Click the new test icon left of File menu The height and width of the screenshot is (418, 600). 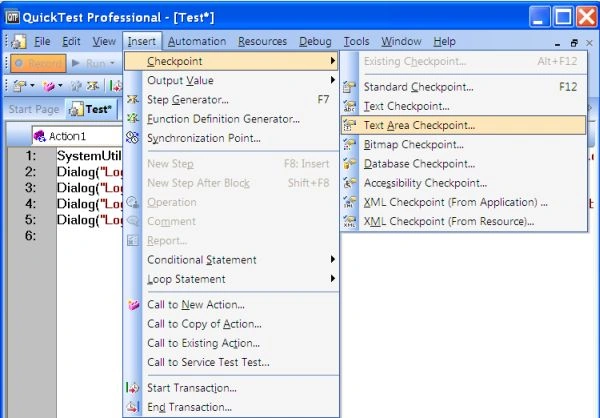[19, 41]
